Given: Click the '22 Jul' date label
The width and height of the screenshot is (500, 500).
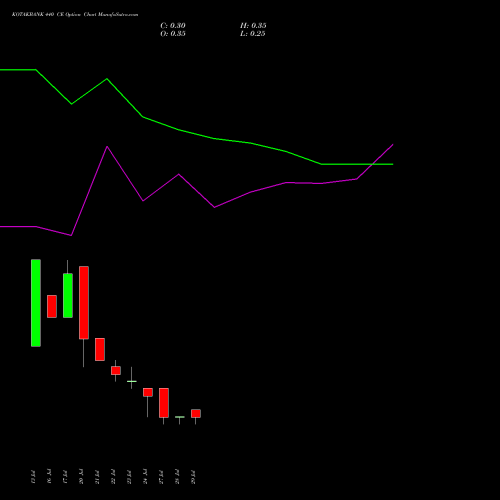Looking at the screenshot, I should click(x=113, y=477).
